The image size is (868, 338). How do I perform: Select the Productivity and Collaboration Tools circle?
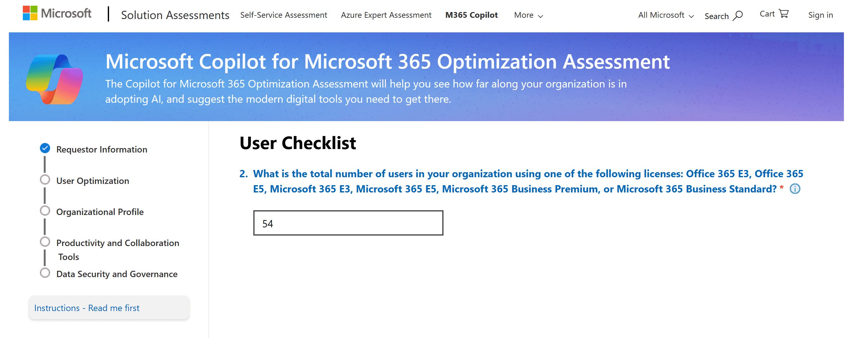(x=45, y=242)
